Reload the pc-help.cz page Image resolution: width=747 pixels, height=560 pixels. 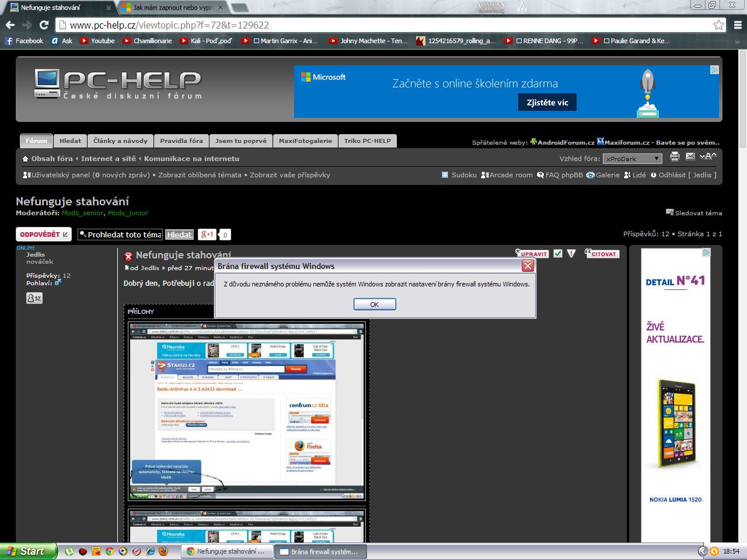tap(44, 25)
